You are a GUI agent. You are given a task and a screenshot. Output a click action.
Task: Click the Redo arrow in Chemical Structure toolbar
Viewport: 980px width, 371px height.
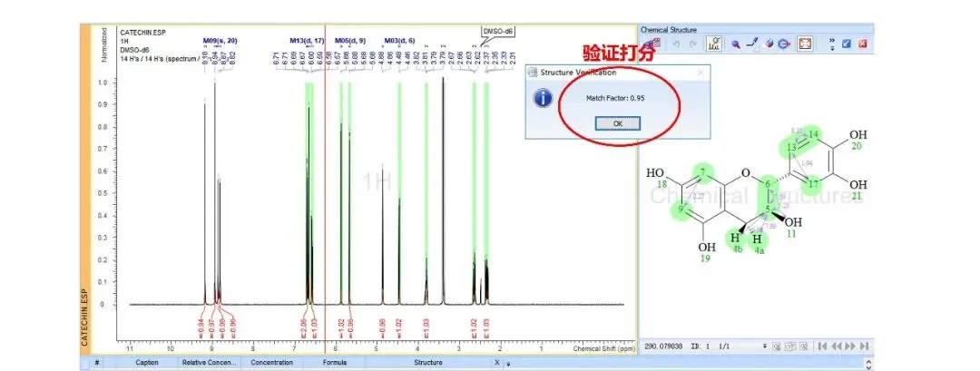point(692,44)
